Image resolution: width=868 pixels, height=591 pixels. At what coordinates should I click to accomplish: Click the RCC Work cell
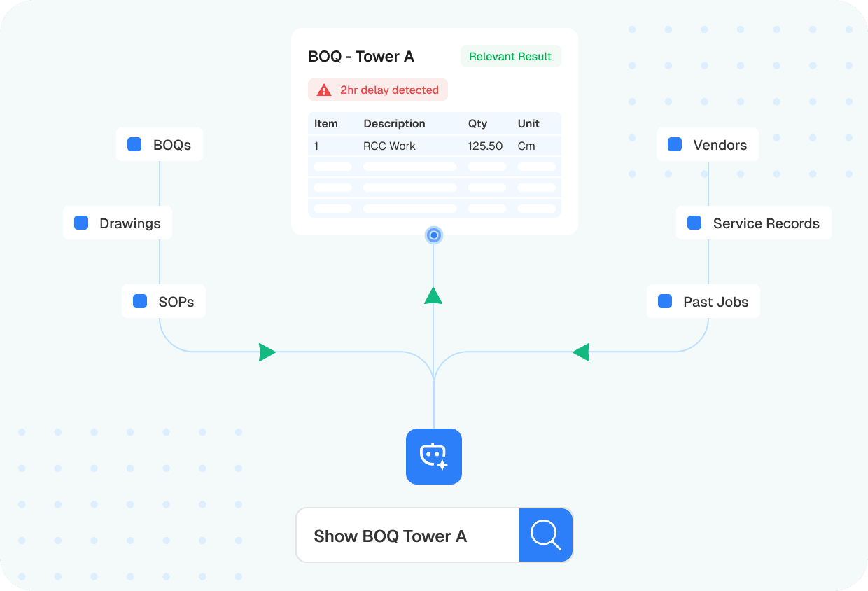coord(389,146)
